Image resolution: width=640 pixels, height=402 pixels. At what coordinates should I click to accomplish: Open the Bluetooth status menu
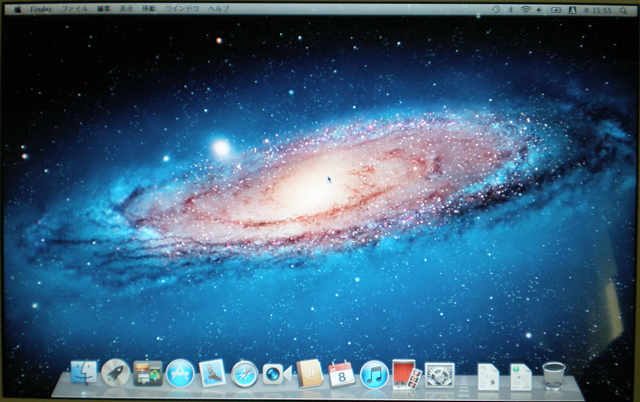[511, 10]
